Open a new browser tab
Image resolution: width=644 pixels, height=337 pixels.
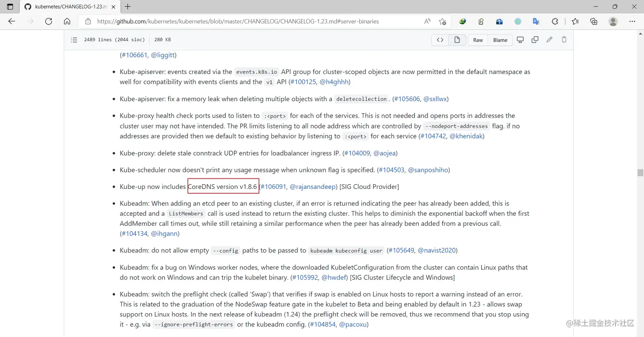128,6
